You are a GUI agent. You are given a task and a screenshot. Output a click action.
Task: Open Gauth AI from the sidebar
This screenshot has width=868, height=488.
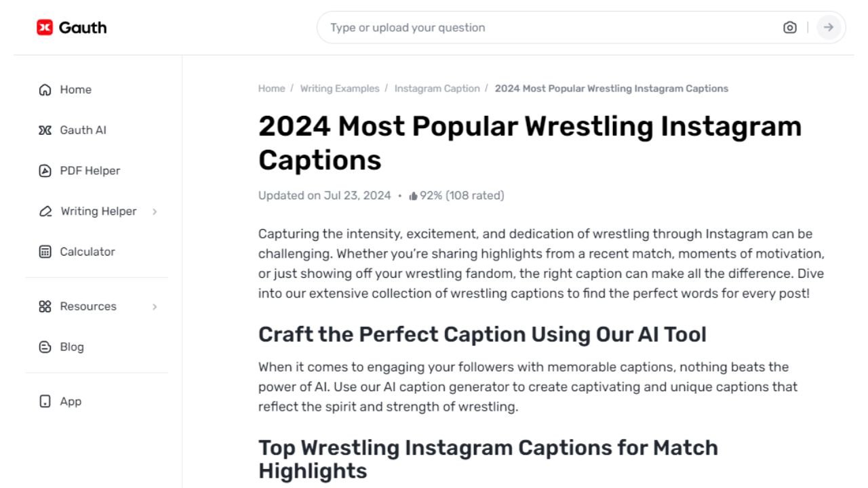tap(83, 130)
